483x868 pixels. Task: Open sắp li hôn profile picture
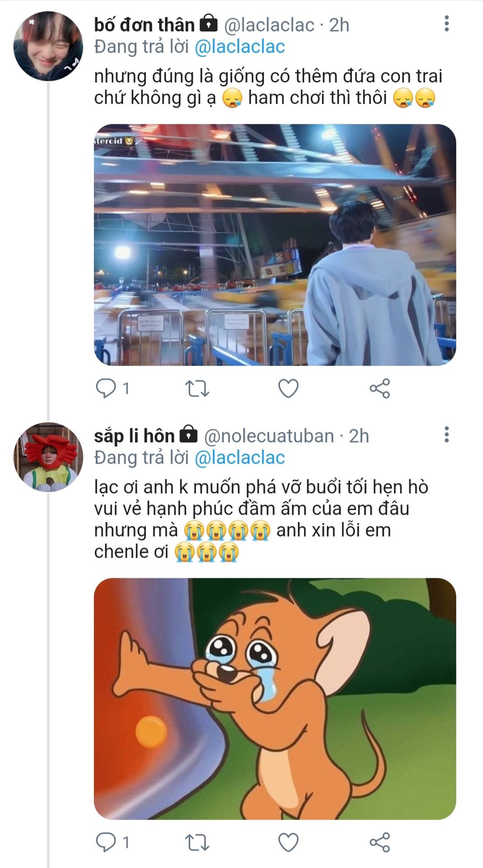(48, 457)
